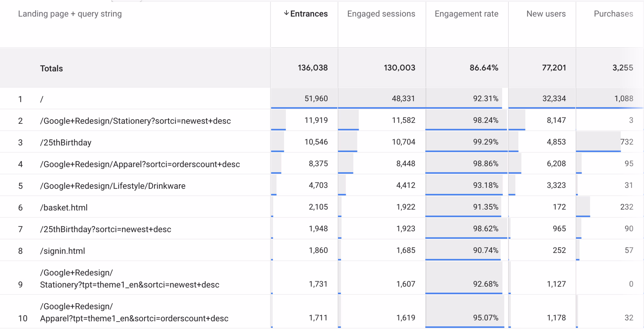Click the 136,038 total entrances value
This screenshot has width=644, height=330.
(312, 68)
